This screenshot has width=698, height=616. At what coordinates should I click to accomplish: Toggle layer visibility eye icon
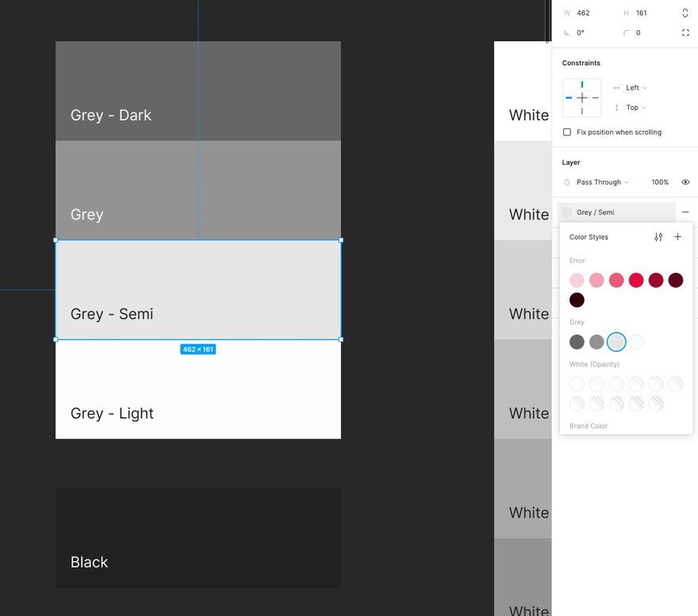685,182
